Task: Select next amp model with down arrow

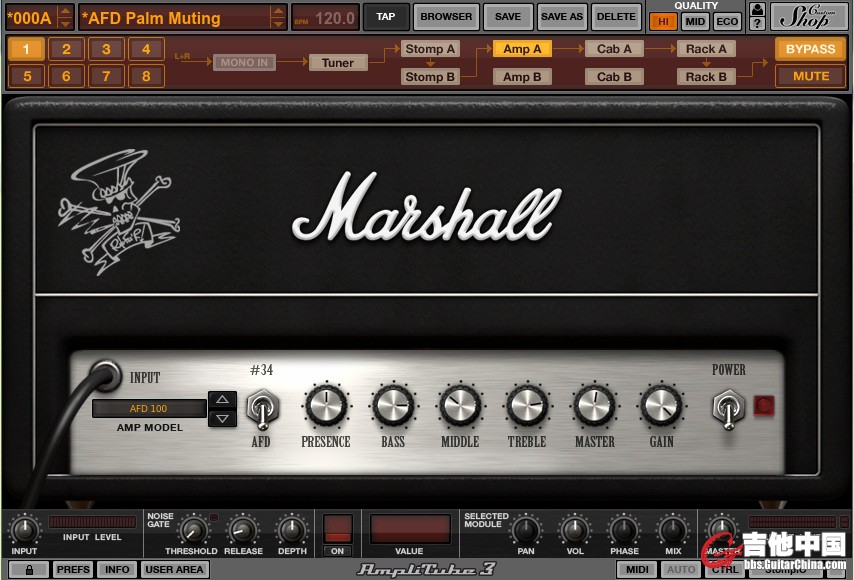Action: [222, 418]
